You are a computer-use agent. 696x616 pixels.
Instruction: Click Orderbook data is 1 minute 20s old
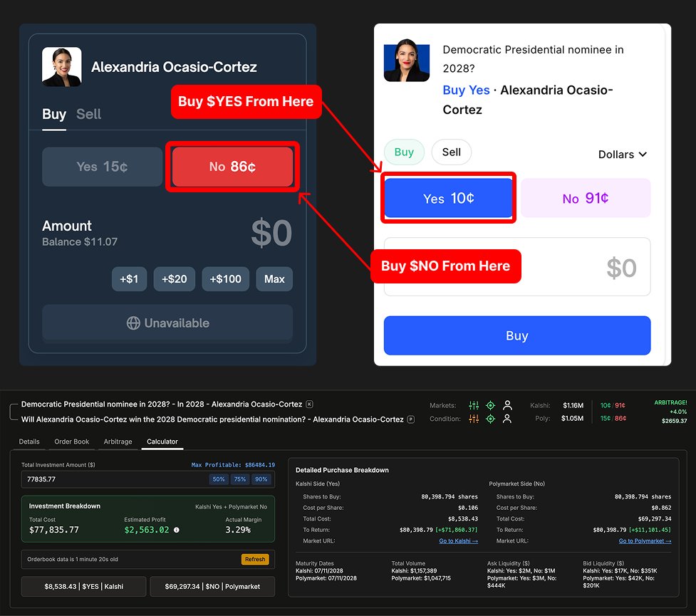pos(73,559)
